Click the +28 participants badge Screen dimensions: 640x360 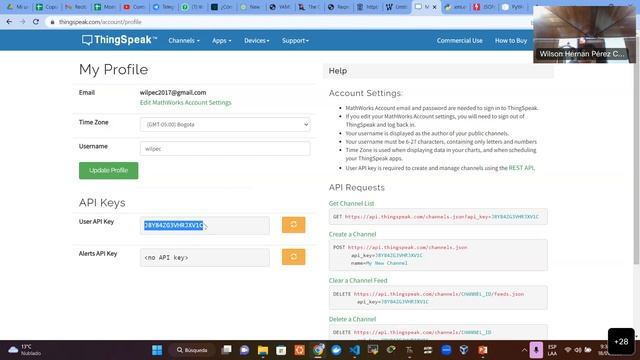pyautogui.click(x=621, y=342)
